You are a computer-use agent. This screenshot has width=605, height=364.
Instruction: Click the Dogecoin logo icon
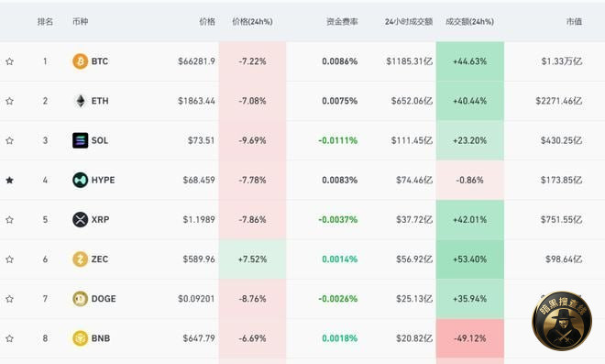pyautogui.click(x=81, y=299)
